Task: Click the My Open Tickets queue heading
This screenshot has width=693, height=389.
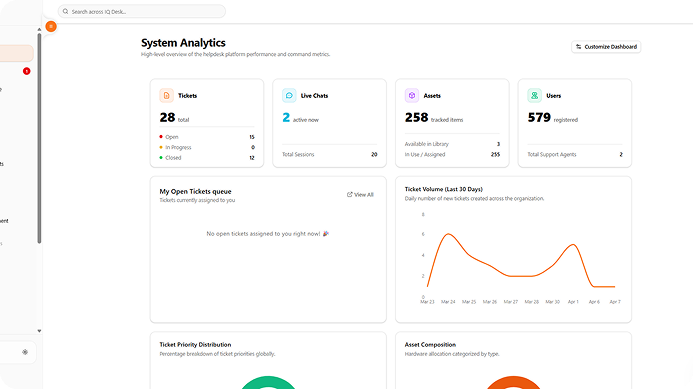Action: coord(195,191)
